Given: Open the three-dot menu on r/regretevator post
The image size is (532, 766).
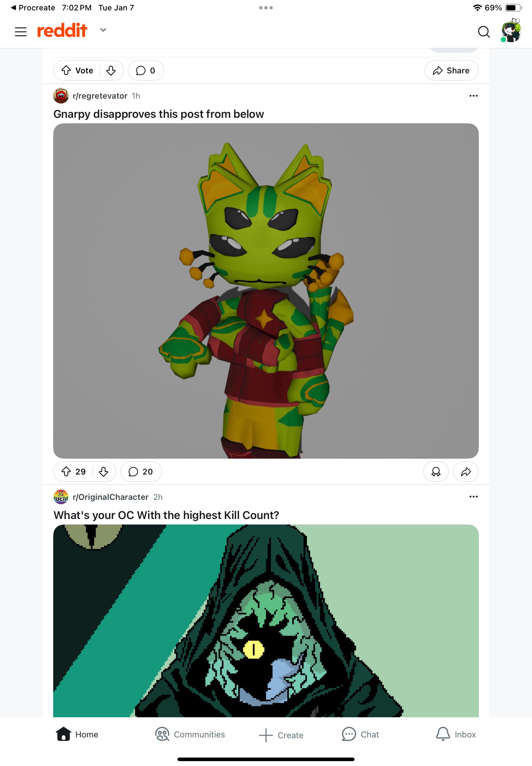Looking at the screenshot, I should pos(473,96).
